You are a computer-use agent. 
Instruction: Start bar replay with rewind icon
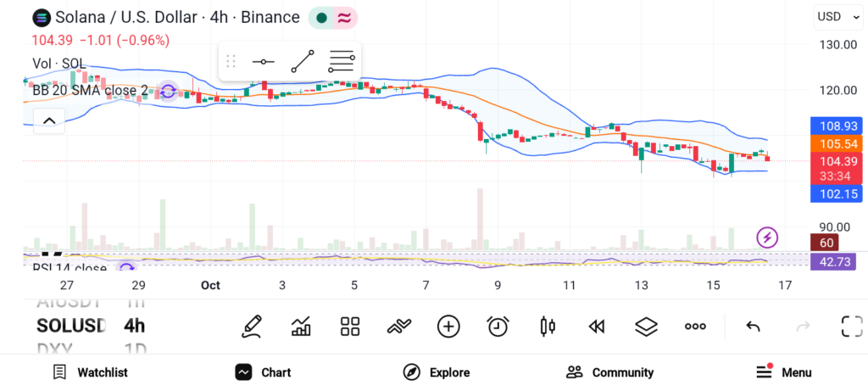click(596, 327)
